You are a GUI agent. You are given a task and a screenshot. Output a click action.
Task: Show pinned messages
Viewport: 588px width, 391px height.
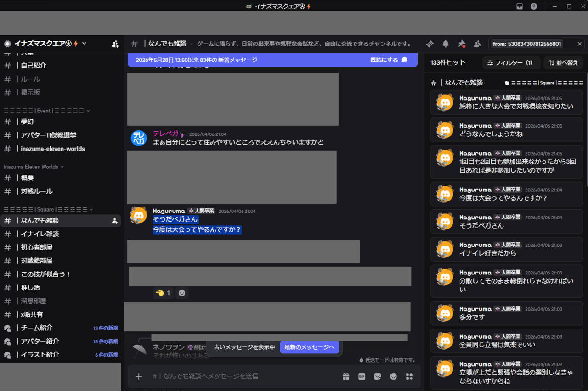tap(461, 44)
